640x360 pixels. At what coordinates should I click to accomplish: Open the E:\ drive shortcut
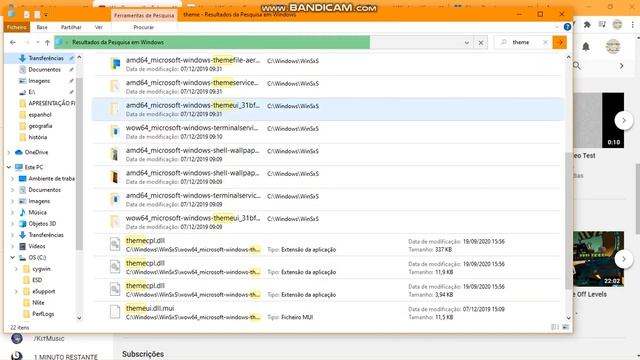click(31, 92)
